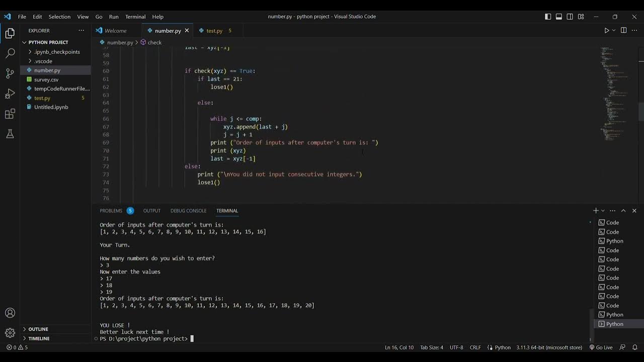Toggle the bottom panel layout
The height and width of the screenshot is (362, 644).
[x=559, y=17]
